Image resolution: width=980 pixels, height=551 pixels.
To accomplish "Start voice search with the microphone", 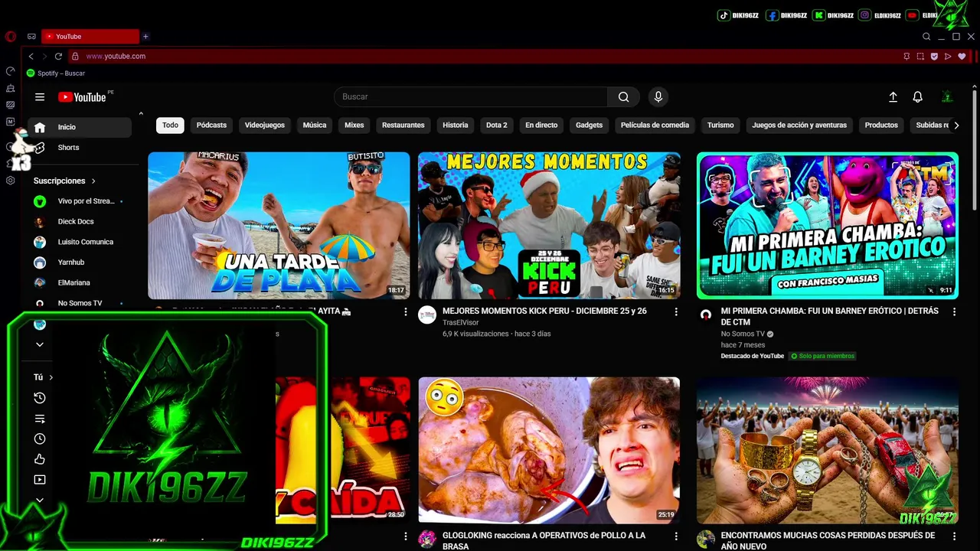I will point(658,97).
